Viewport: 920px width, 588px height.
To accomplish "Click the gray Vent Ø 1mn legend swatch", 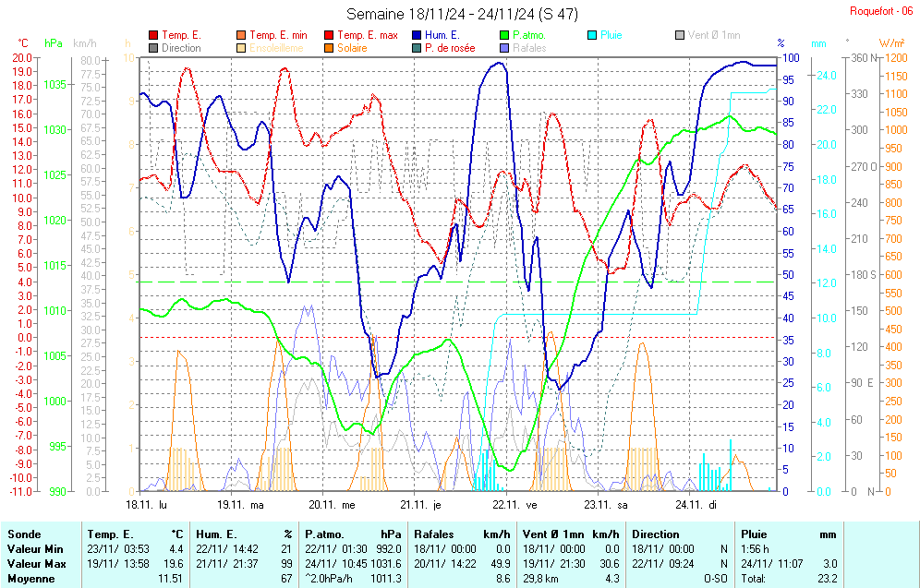I will [x=680, y=35].
